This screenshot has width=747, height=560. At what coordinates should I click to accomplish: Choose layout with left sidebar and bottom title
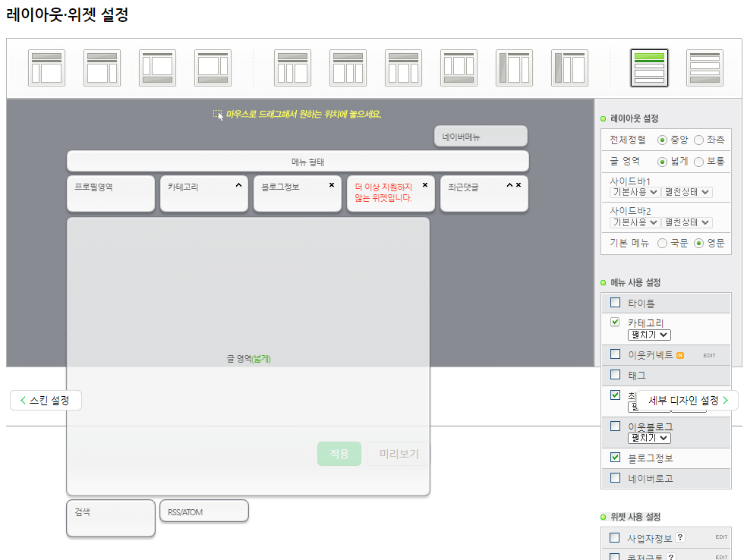click(x=157, y=68)
